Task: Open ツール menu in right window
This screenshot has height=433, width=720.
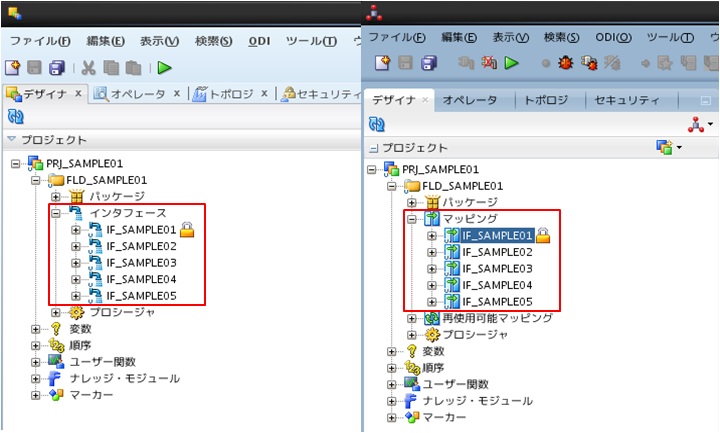Action: click(x=670, y=37)
